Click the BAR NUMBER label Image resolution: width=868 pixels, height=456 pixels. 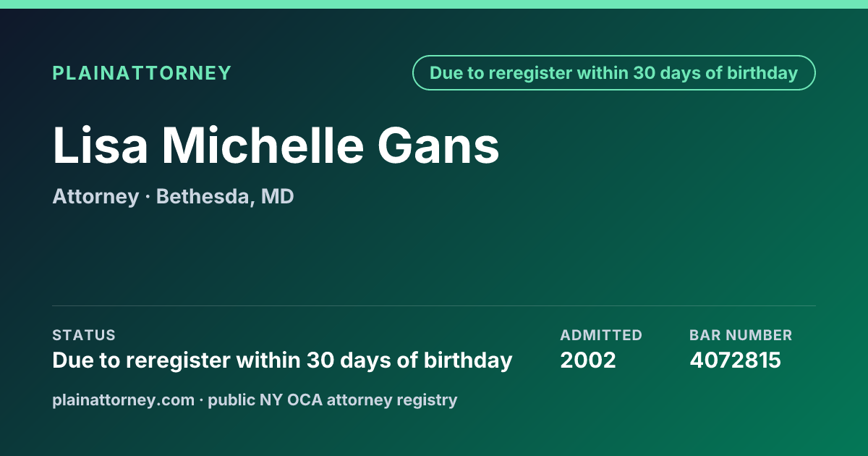coord(741,335)
